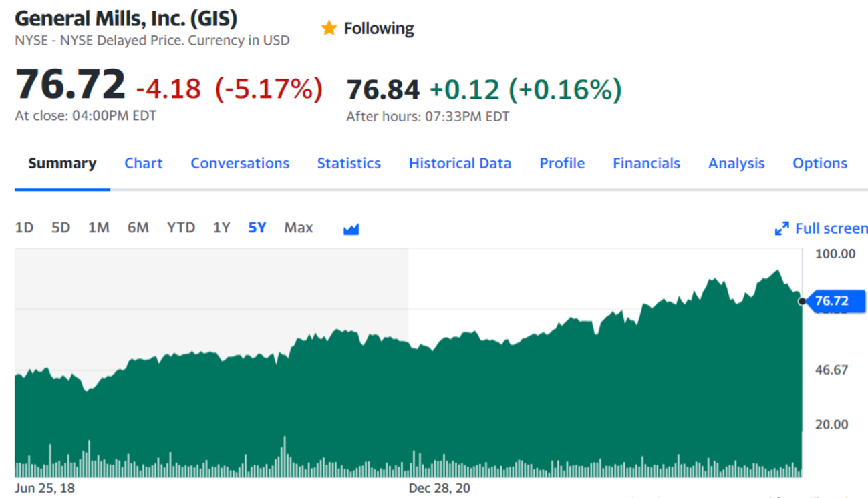The height and width of the screenshot is (498, 868).
Task: Click the closing price 76.72
Action: click(x=70, y=85)
